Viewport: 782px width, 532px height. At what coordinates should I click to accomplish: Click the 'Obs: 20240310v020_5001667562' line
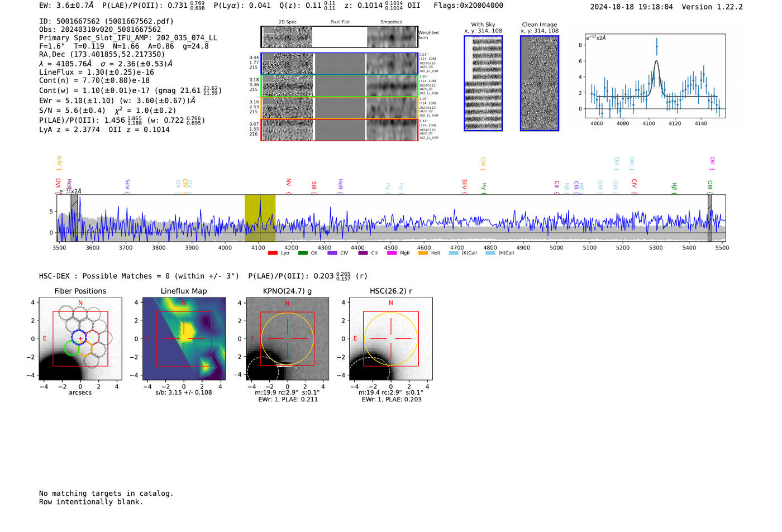coord(100,30)
